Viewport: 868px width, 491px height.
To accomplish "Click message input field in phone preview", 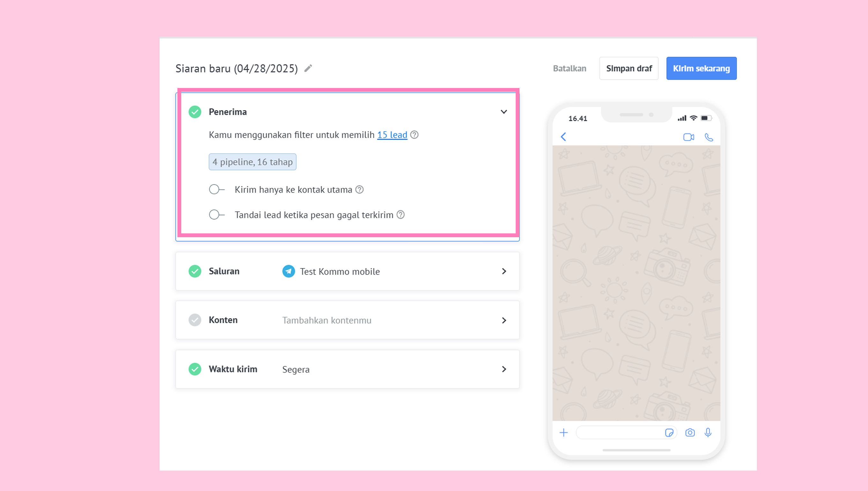I will [626, 433].
